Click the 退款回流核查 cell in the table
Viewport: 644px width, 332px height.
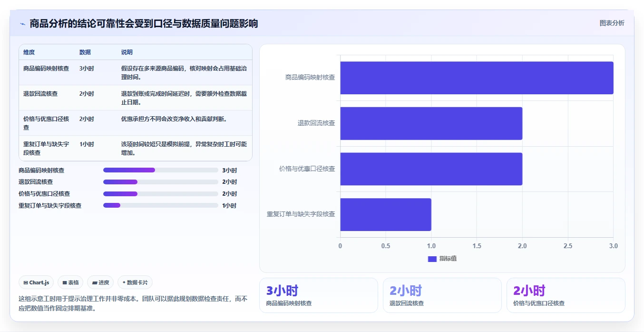coord(40,94)
